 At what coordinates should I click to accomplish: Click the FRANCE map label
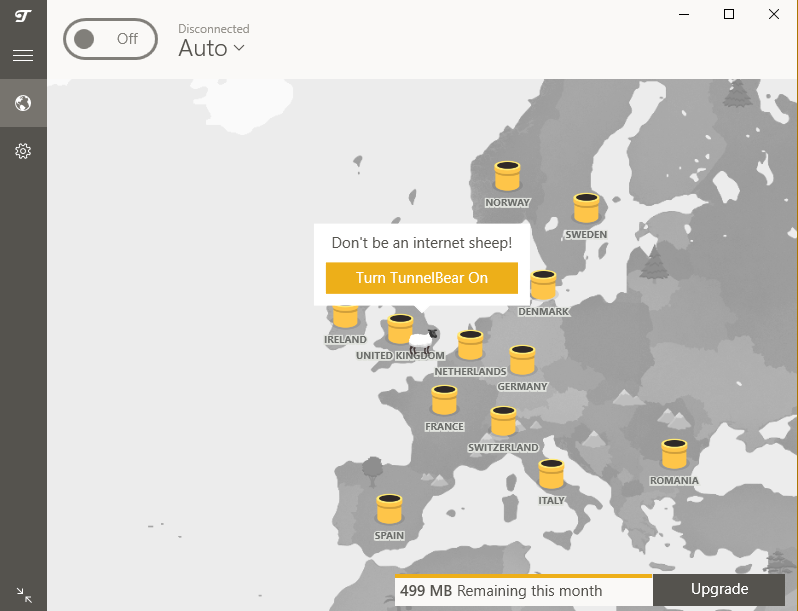coord(444,426)
